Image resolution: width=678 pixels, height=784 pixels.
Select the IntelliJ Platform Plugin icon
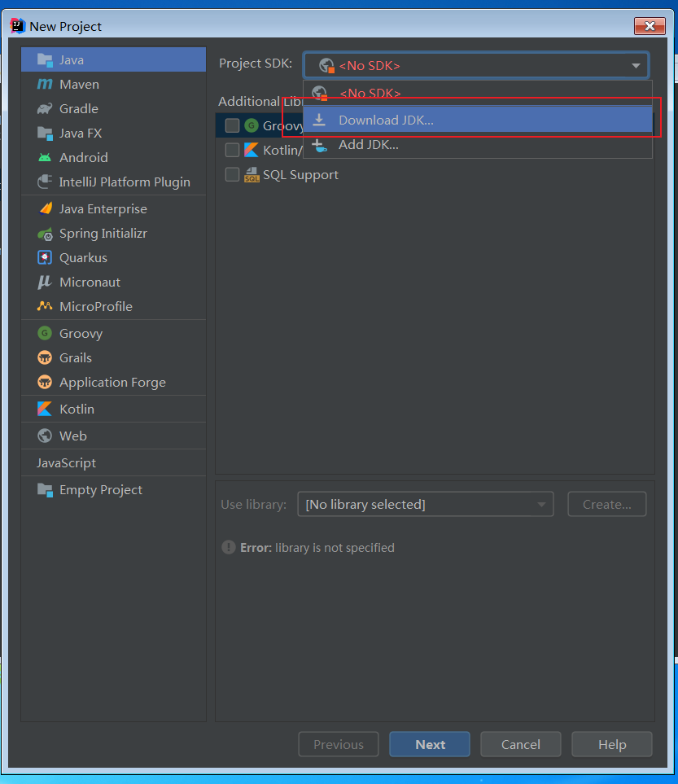pos(45,182)
